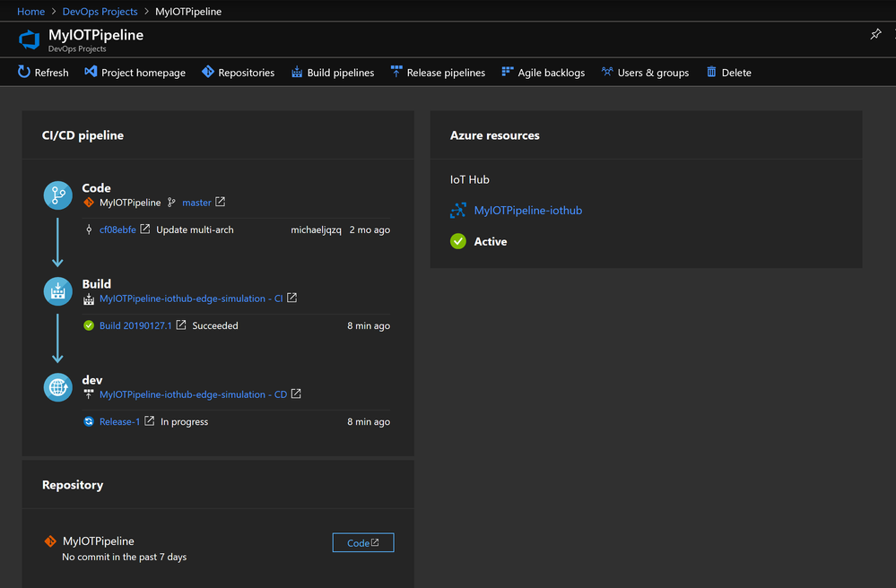Click the In progress spinning status icon
Image resolution: width=896 pixels, height=588 pixels.
click(89, 421)
